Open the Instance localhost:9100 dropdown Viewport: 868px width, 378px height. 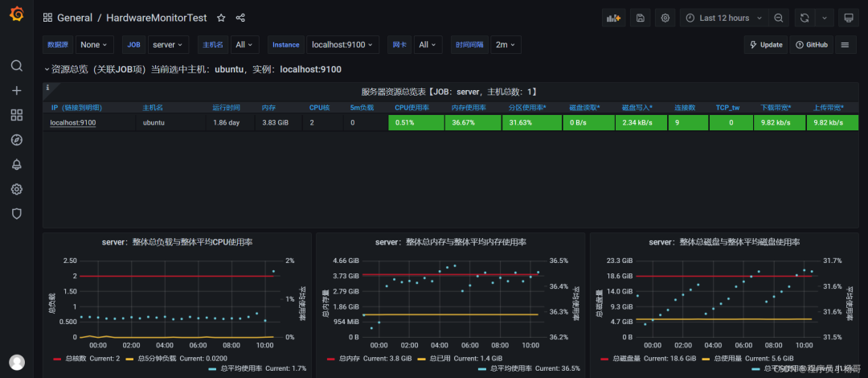coord(342,45)
